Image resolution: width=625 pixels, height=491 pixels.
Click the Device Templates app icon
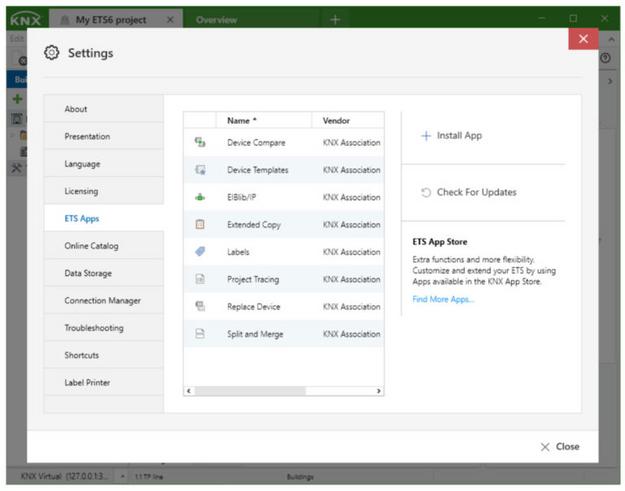(x=199, y=170)
